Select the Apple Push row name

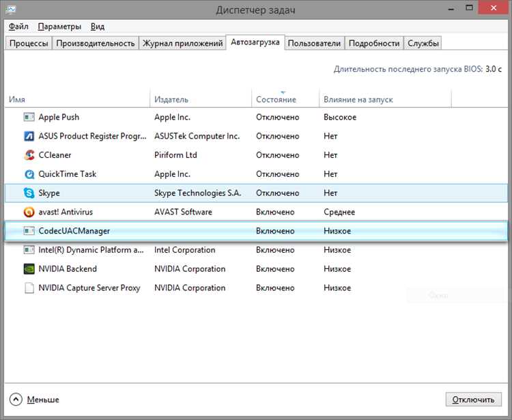pyautogui.click(x=59, y=117)
